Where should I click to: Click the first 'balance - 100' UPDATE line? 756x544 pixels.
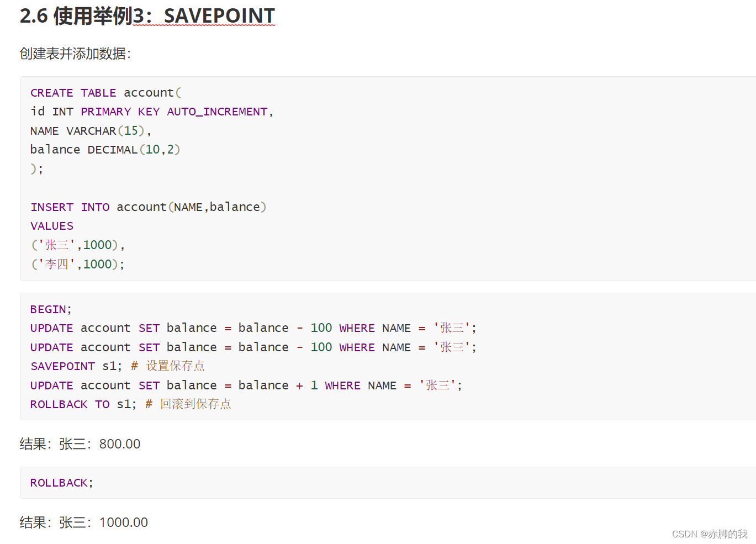tap(253, 328)
